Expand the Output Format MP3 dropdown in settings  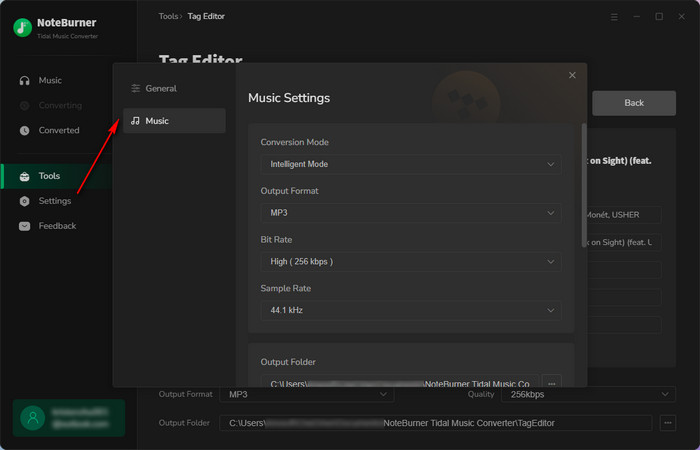(411, 213)
